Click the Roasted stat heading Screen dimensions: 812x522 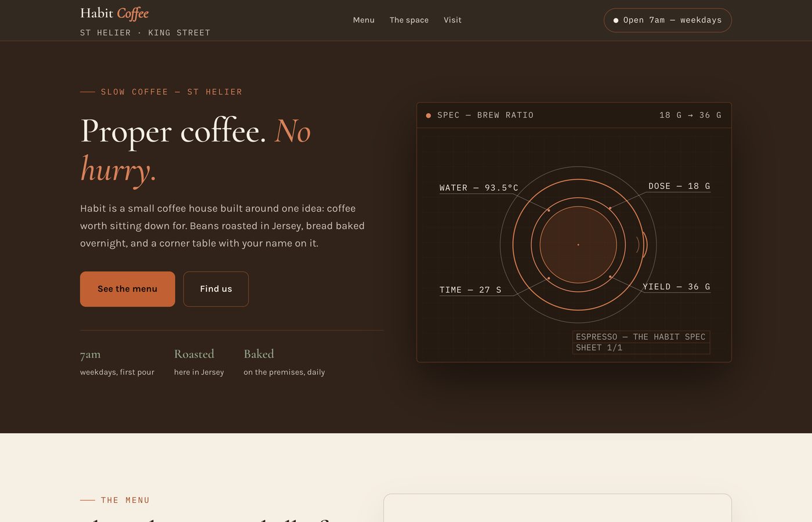(x=194, y=354)
